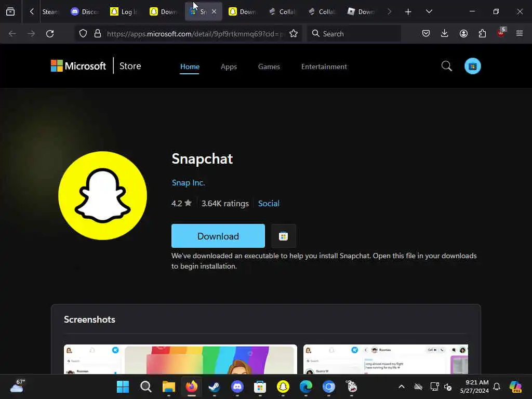Expand the list all tabs dropdown
The image size is (532, 399).
coord(429,11)
